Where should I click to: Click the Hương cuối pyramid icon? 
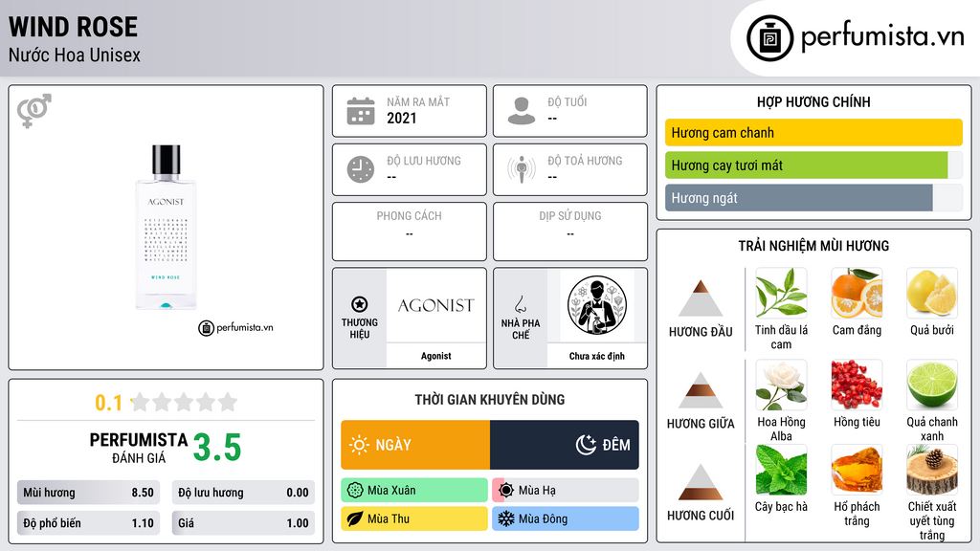(x=701, y=482)
